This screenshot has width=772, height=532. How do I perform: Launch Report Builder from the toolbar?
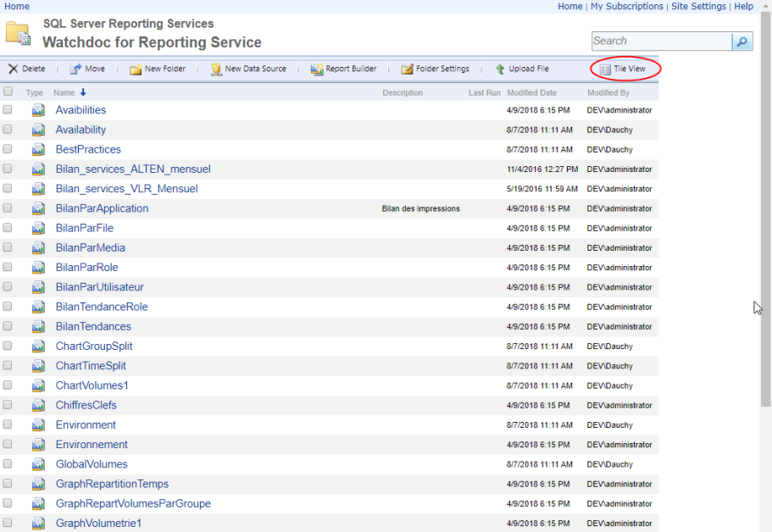317,69
